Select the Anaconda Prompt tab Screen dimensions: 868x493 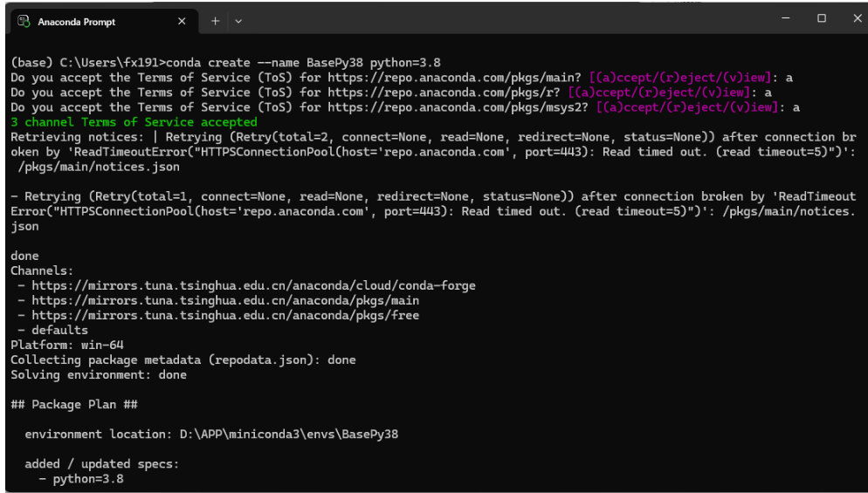(104, 22)
